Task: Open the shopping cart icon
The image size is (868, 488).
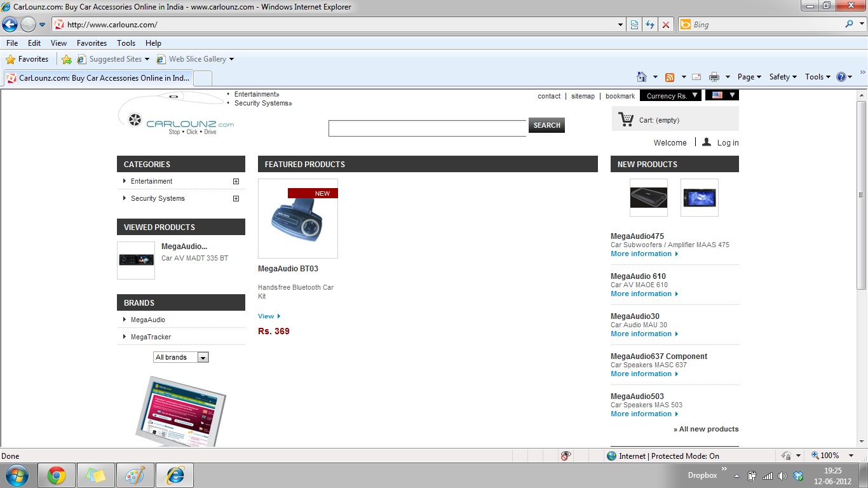Action: [x=626, y=119]
